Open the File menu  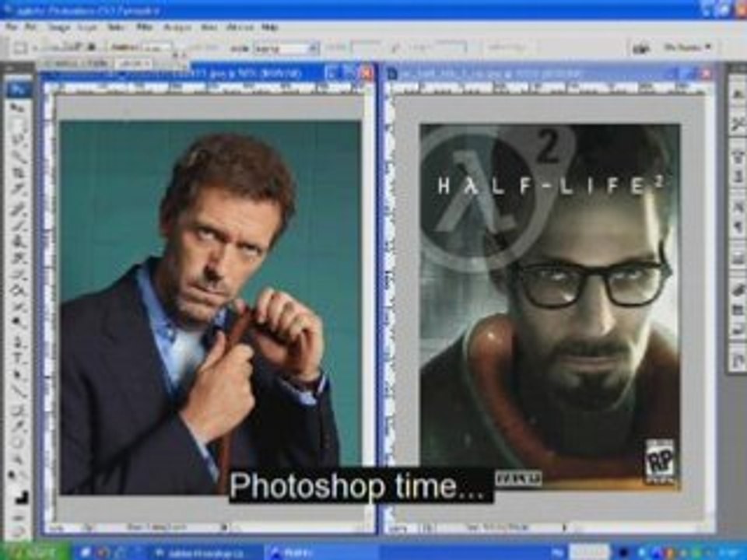[12, 27]
